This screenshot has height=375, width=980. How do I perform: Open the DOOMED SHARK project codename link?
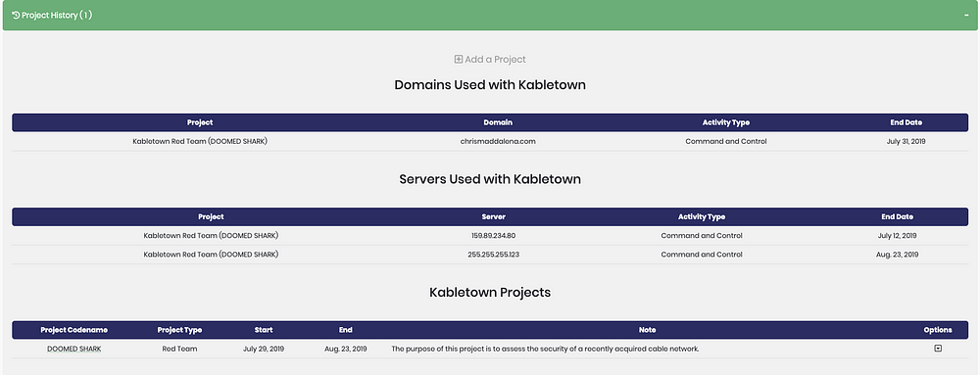74,349
